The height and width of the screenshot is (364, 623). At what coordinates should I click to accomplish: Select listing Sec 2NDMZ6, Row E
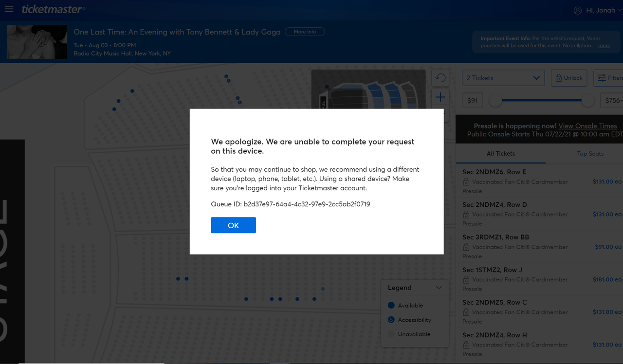(539, 181)
